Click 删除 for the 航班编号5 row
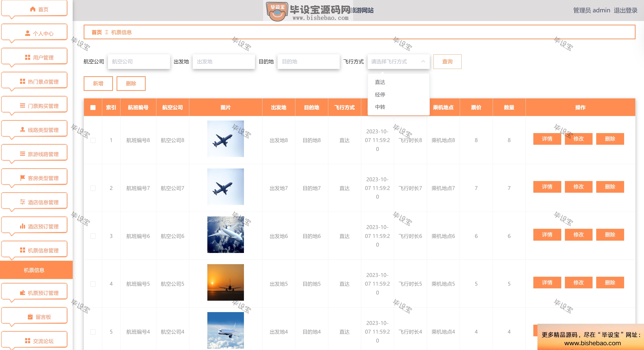This screenshot has height=350, width=644. [610, 283]
